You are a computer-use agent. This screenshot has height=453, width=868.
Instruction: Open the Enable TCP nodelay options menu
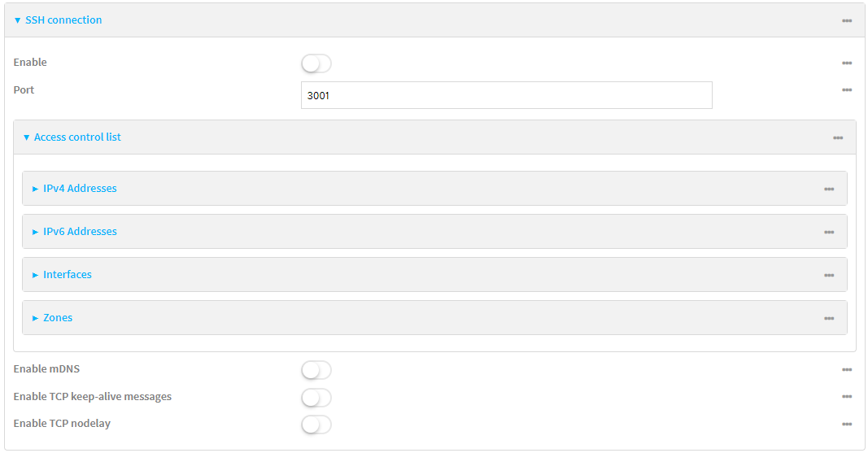[x=847, y=424]
